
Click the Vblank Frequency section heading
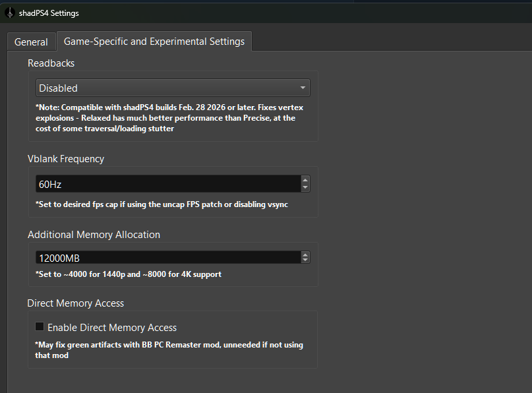pyautogui.click(x=66, y=159)
